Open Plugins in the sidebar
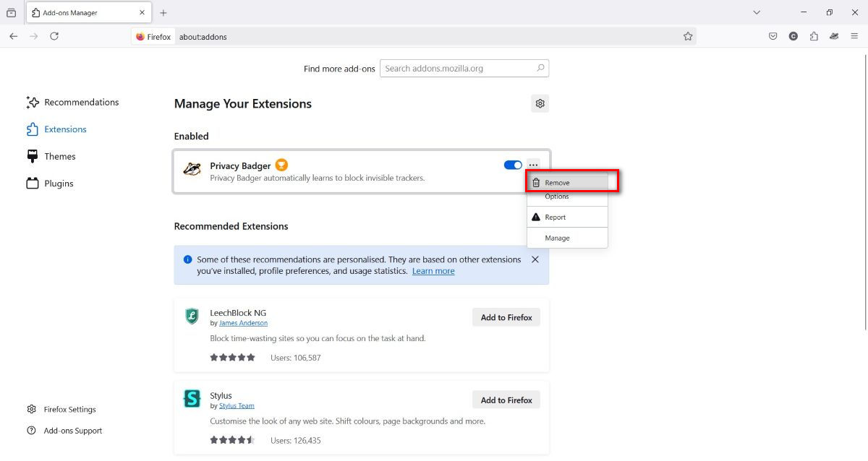The height and width of the screenshot is (461, 868). [x=50, y=184]
